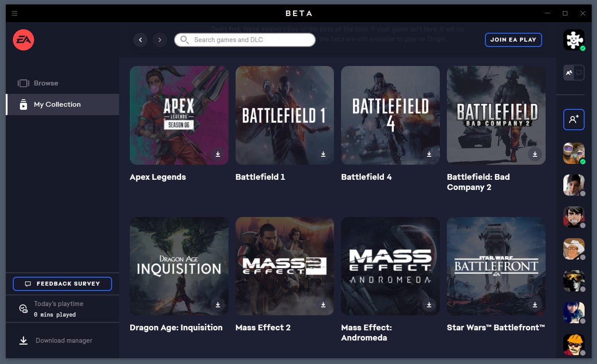
Task: Click the Join EA Play button
Action: point(513,40)
